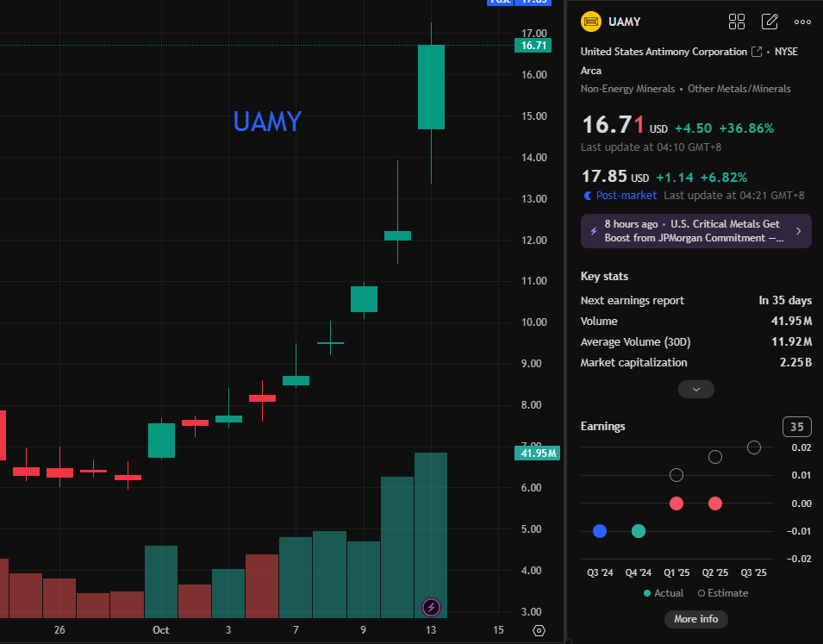
Task: Click the Non-Energy Minerals sector label
Action: (627, 89)
